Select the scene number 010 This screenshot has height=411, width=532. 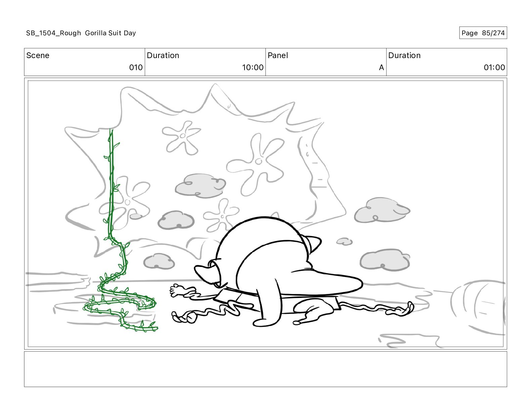click(136, 67)
